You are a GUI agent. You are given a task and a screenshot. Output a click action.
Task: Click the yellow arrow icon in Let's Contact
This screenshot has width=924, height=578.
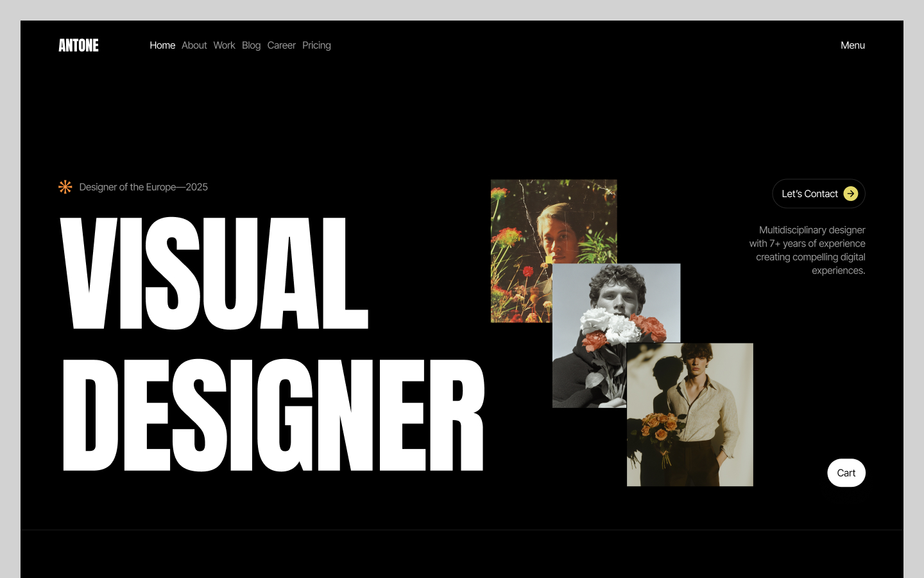pyautogui.click(x=851, y=194)
